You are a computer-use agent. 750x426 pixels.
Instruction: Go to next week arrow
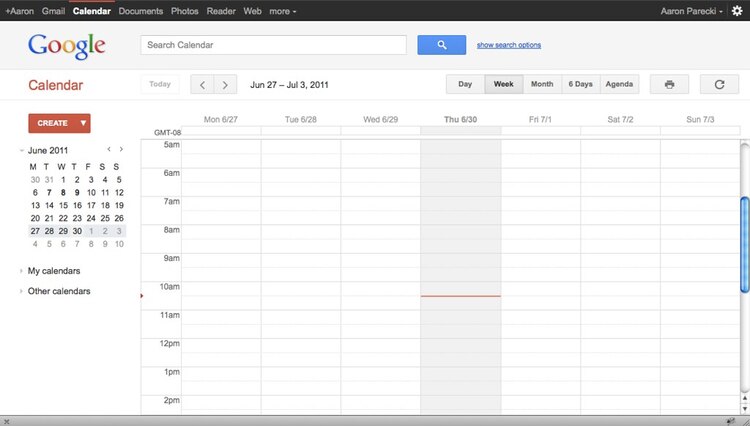tap(225, 85)
